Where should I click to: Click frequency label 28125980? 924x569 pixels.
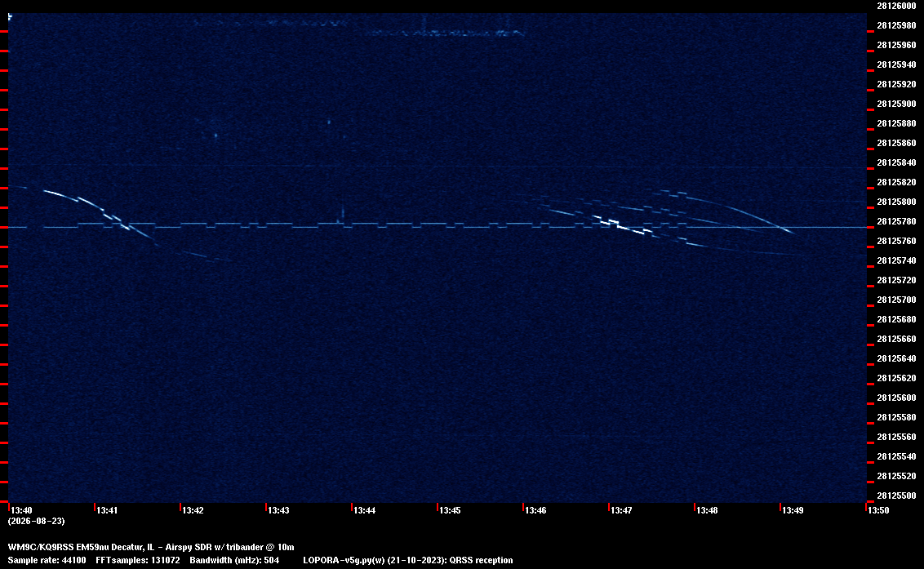(x=896, y=25)
